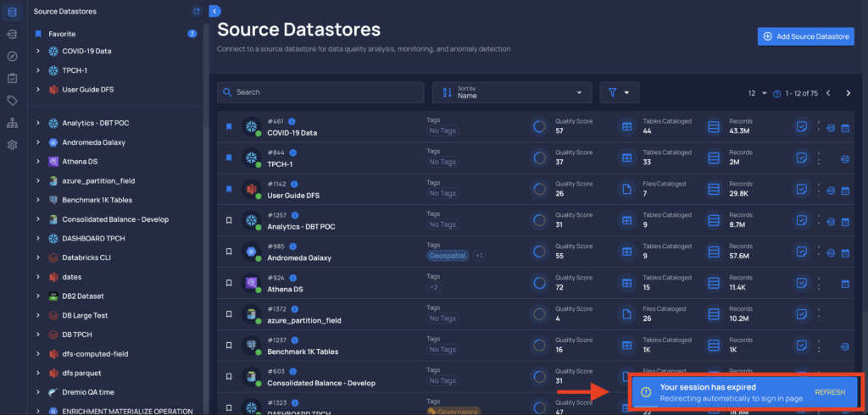Open COVID-19 Data datastore name in table

(x=292, y=133)
